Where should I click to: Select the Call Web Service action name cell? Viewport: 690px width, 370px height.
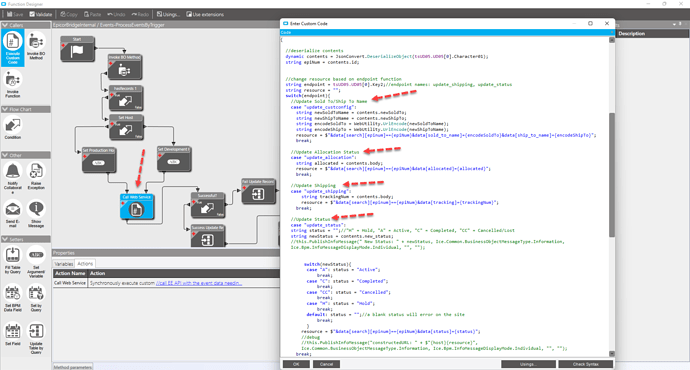[x=70, y=283]
